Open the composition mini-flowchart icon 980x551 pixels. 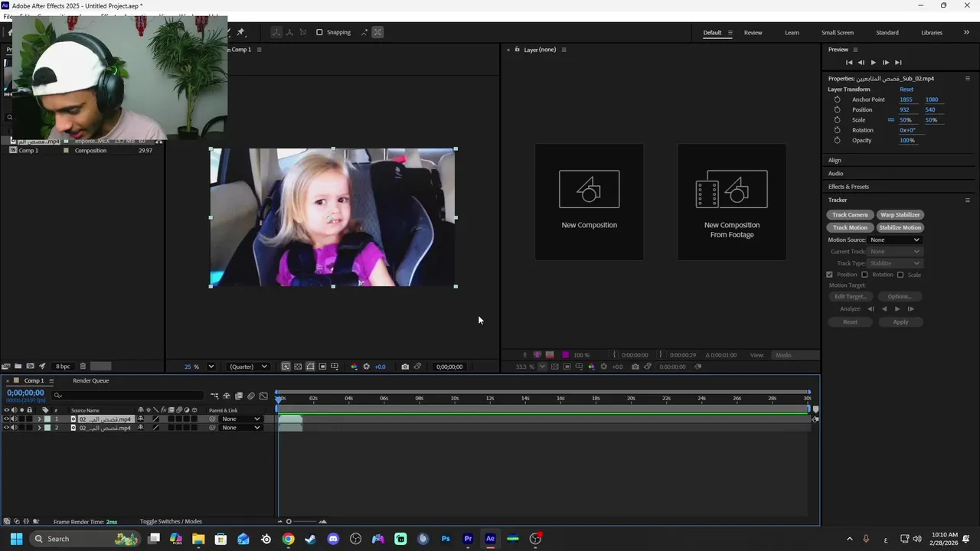214,396
